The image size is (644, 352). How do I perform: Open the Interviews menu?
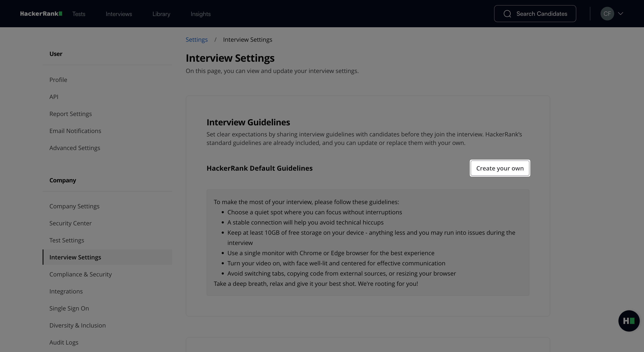119,14
